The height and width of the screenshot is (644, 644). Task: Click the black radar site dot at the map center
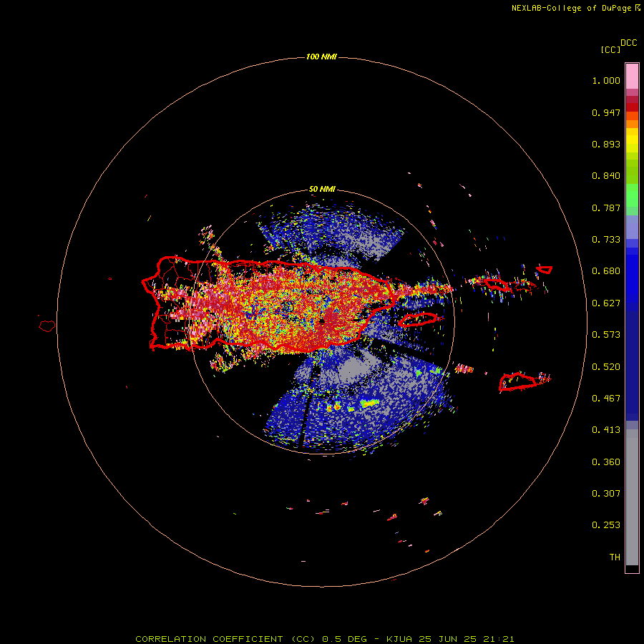[x=323, y=321]
